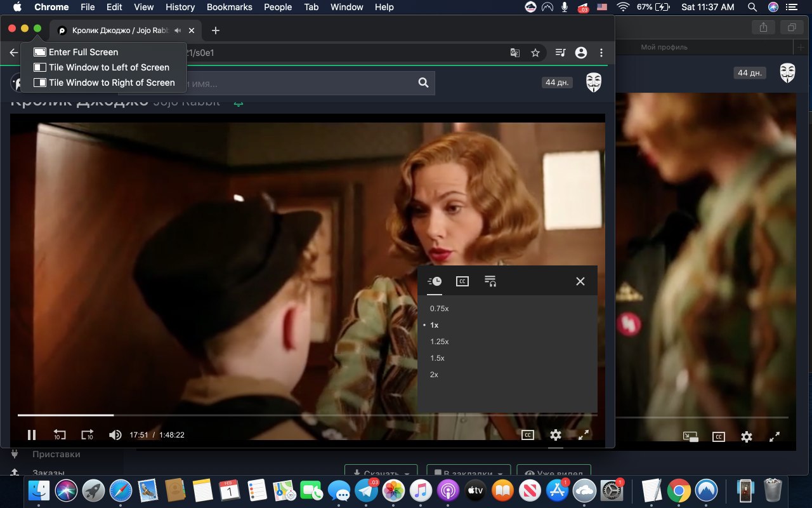Open Spotlight search in the menu bar

pyautogui.click(x=752, y=7)
